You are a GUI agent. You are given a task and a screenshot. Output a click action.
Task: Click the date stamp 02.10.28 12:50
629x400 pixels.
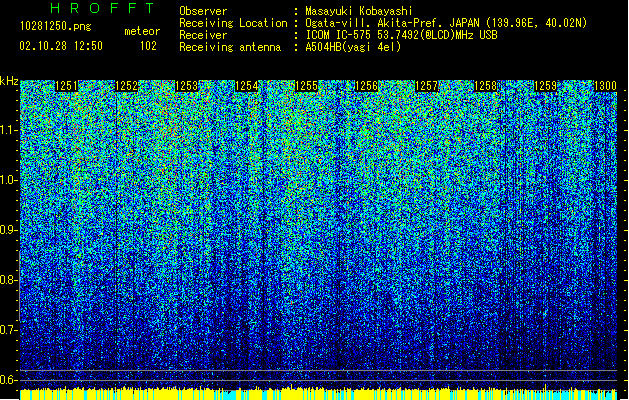[61, 46]
